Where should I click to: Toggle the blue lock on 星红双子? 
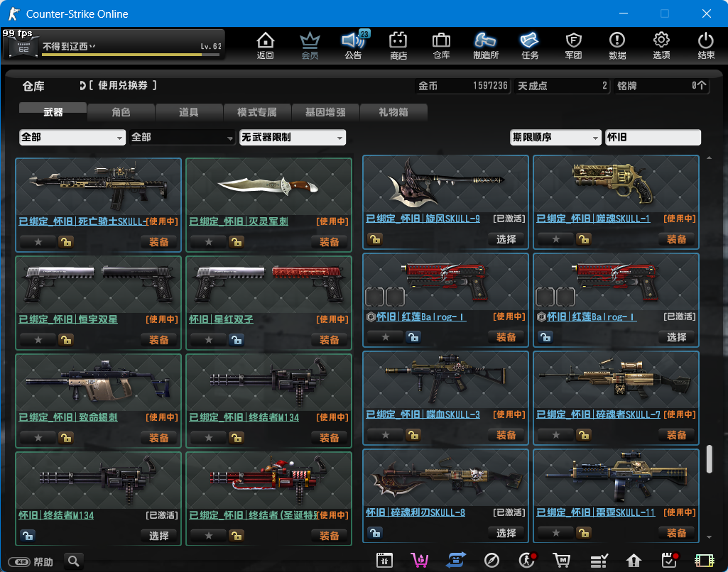[237, 340]
